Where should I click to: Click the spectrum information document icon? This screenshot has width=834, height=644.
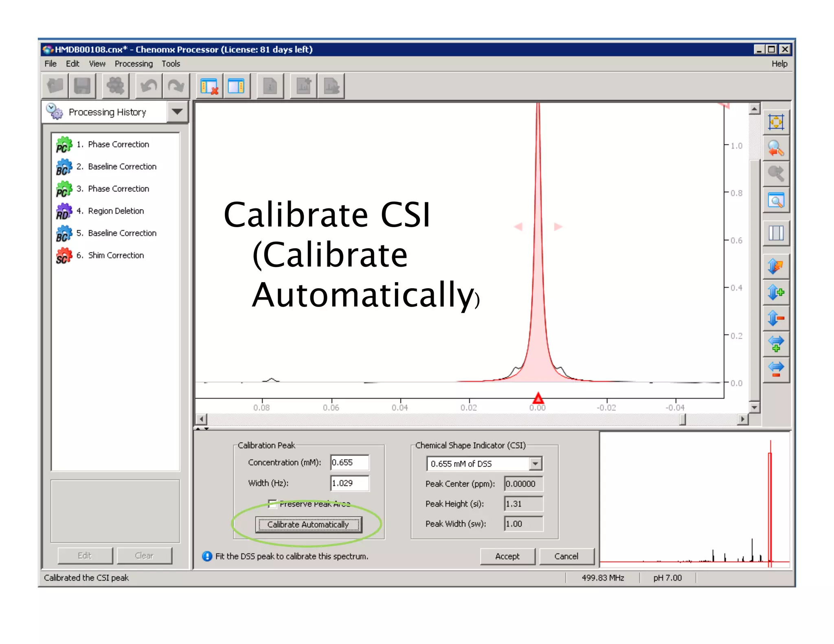coord(270,86)
